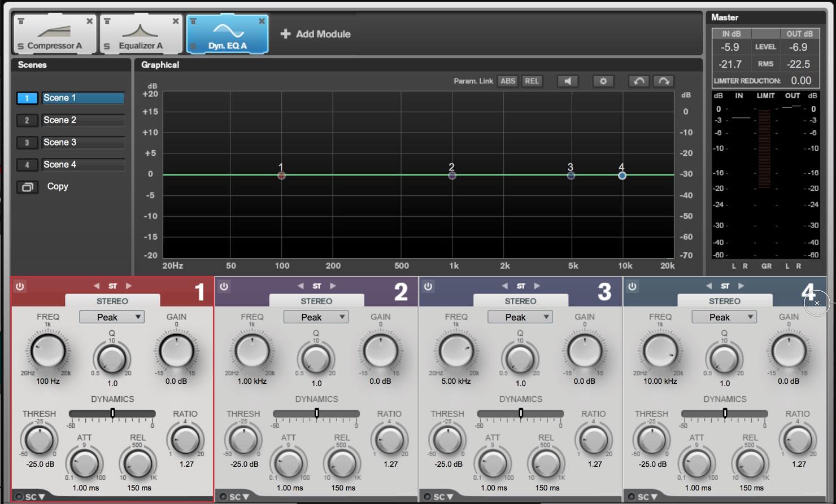The height and width of the screenshot is (504, 836).
Task: Remove the Compressor A module with its X
Action: tap(89, 21)
